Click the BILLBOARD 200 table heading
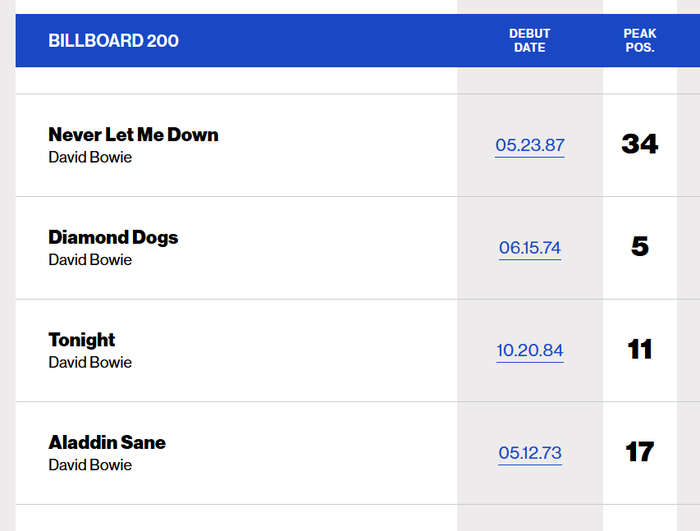 [x=113, y=41]
